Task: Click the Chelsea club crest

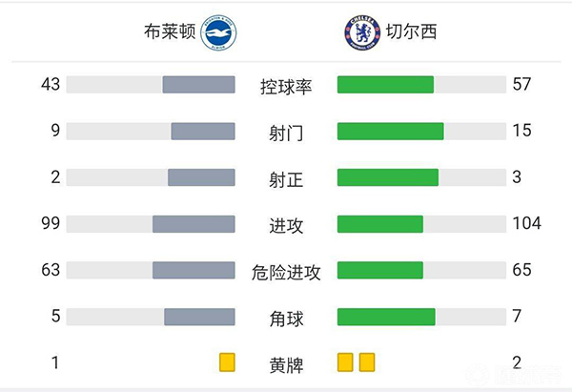Action: [360, 32]
